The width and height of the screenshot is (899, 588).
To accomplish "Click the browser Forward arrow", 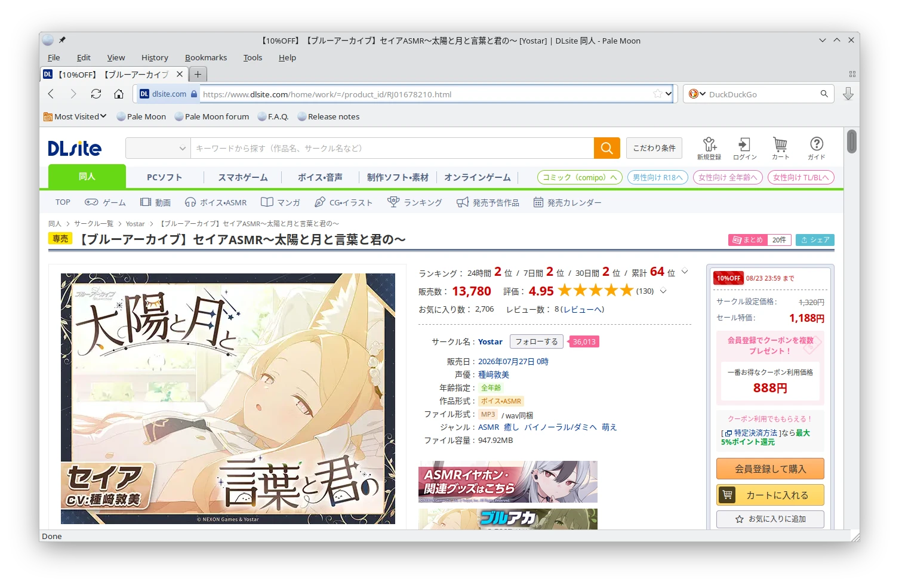I will point(73,94).
